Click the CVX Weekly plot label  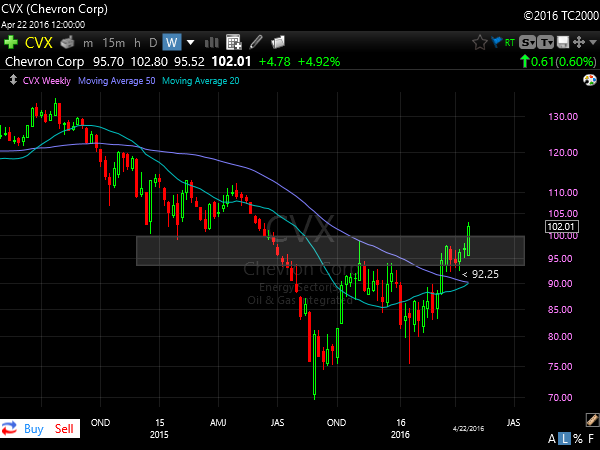point(47,81)
